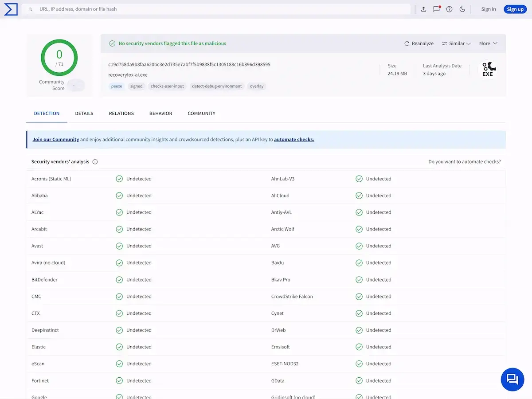The image size is (532, 399).
Task: Click the check icon in Baidu row
Action: pyautogui.click(x=359, y=263)
